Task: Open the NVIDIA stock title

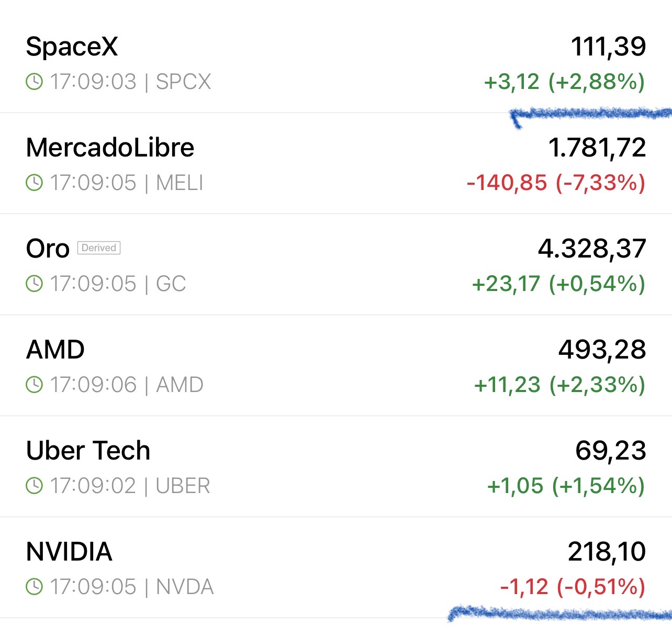Action: coord(69,551)
